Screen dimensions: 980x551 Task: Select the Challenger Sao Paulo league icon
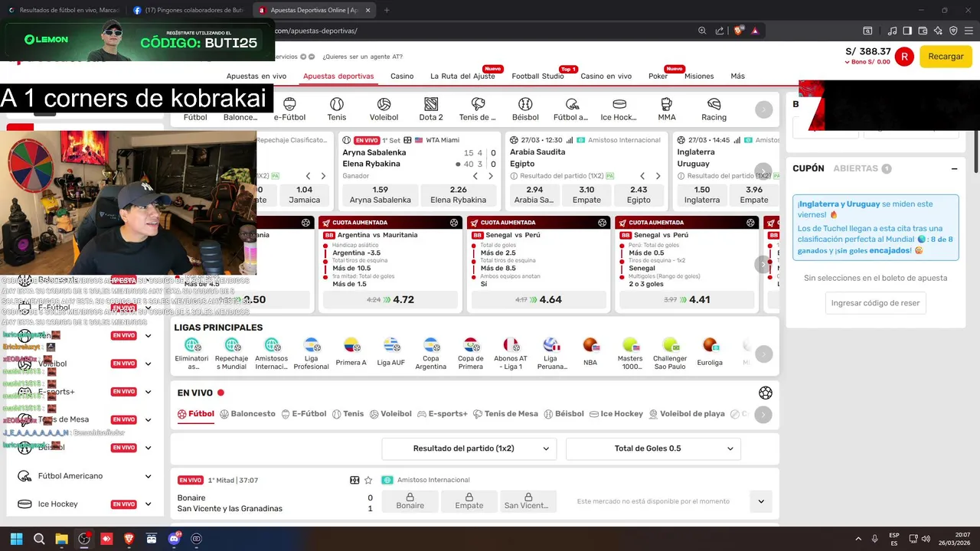pos(670,353)
